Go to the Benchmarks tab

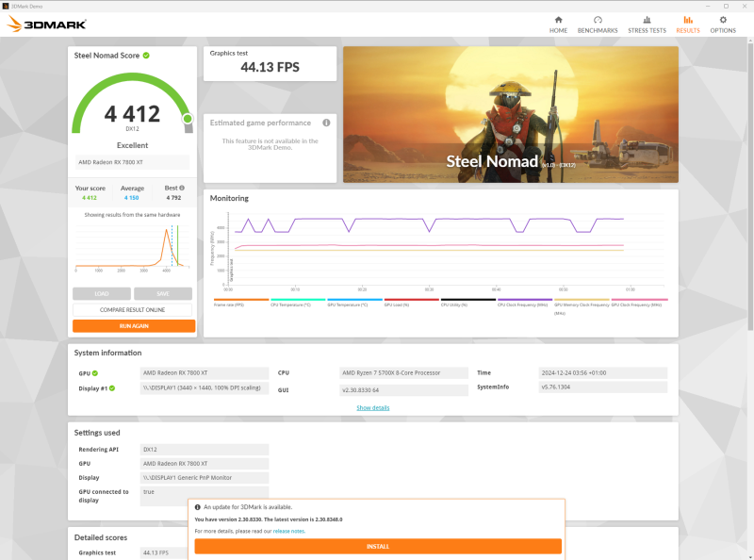(598, 25)
